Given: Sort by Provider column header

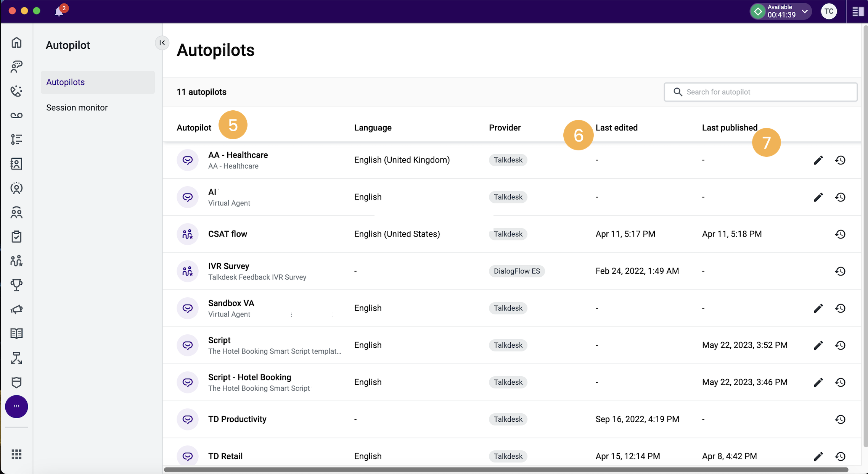Looking at the screenshot, I should coord(505,128).
